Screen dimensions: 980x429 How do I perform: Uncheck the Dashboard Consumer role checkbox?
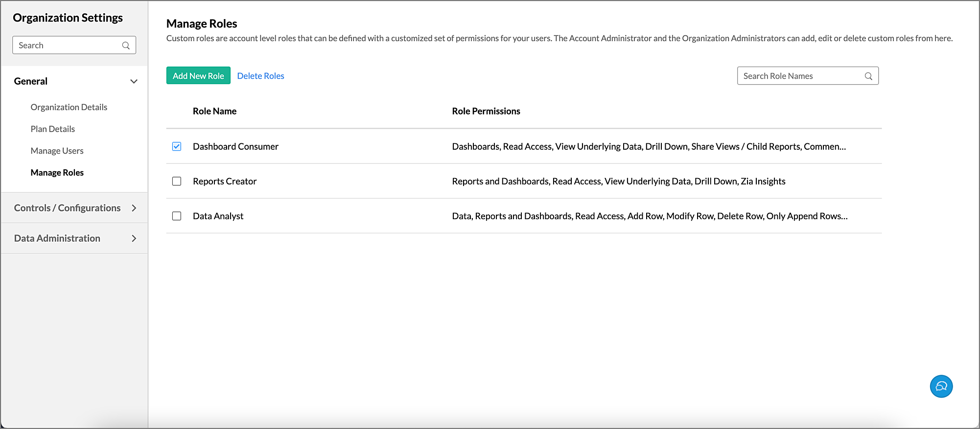pyautogui.click(x=177, y=146)
